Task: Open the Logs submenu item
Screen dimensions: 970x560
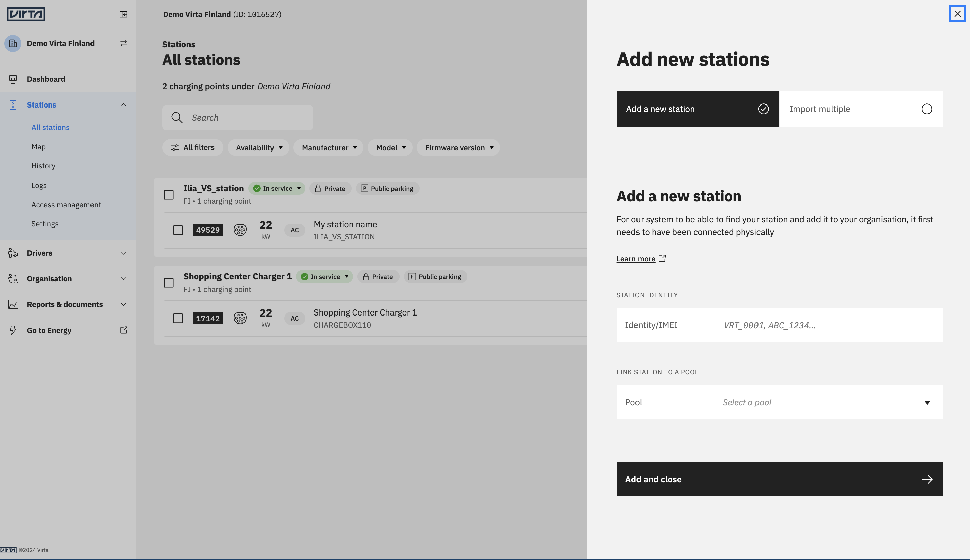Action: tap(39, 185)
